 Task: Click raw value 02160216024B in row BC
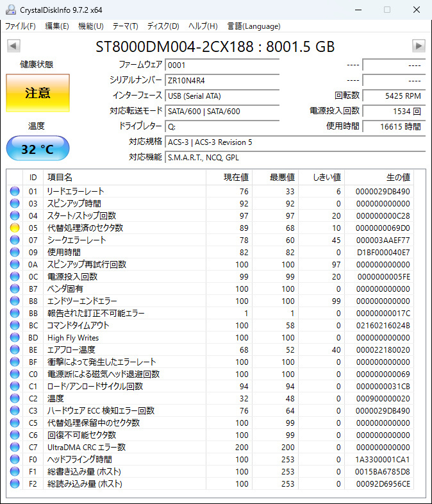pos(383,325)
